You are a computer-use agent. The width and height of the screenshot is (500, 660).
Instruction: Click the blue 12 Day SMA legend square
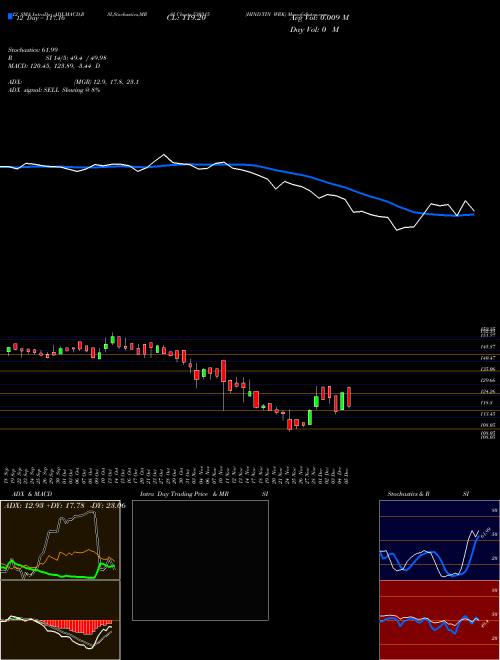[11, 16]
